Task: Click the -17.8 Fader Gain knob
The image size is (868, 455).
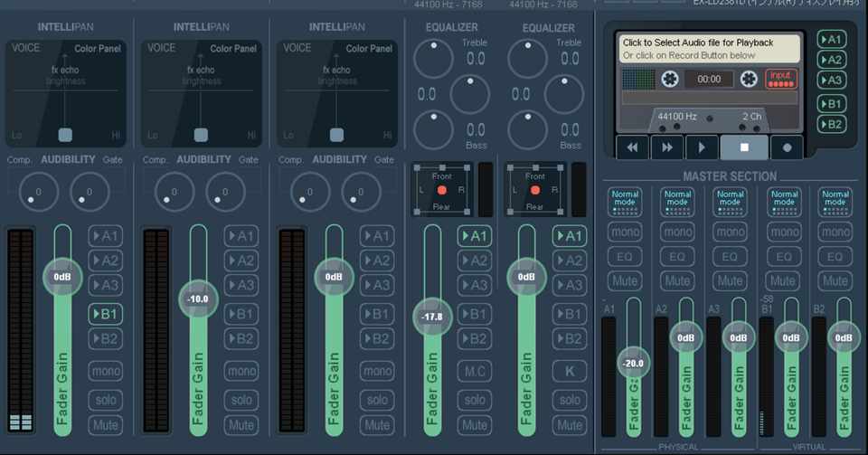Action: click(x=432, y=317)
